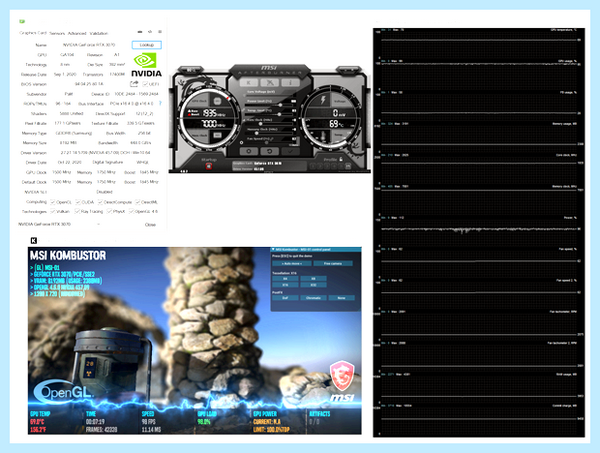Click the thermometer icon in the right gauge
Viewport: 600px width, 453px height.
click(x=323, y=136)
